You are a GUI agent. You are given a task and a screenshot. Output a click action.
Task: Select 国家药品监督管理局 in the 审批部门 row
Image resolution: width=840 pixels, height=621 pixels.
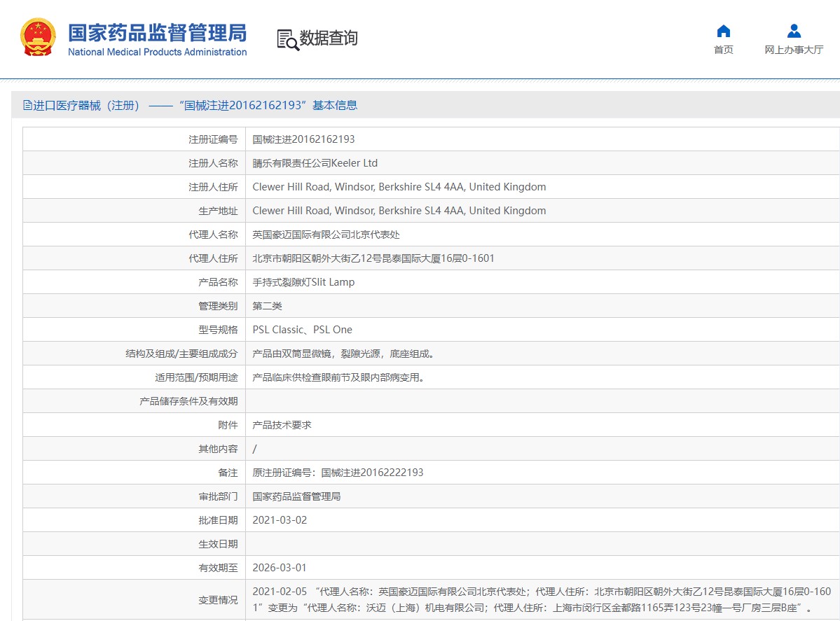(x=297, y=497)
